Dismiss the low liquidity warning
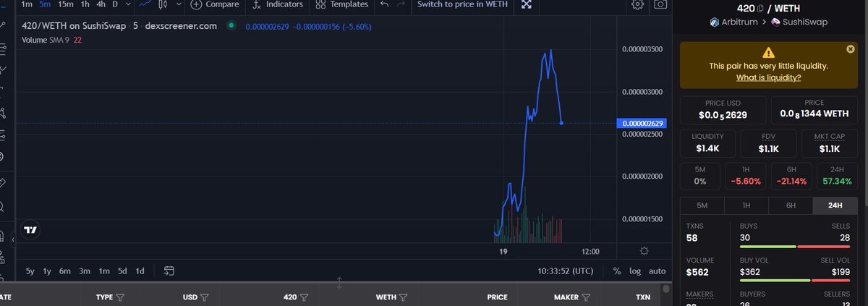The image size is (868, 306). tap(851, 49)
